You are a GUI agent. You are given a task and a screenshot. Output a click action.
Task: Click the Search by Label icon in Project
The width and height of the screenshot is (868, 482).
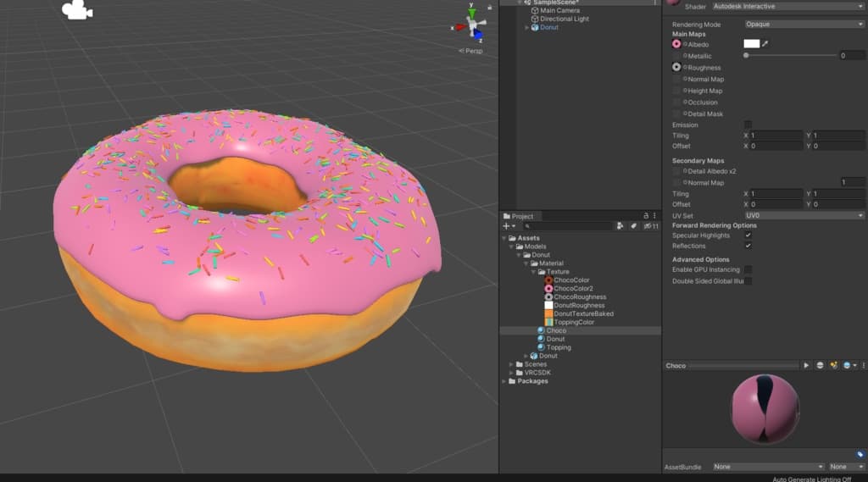[634, 226]
